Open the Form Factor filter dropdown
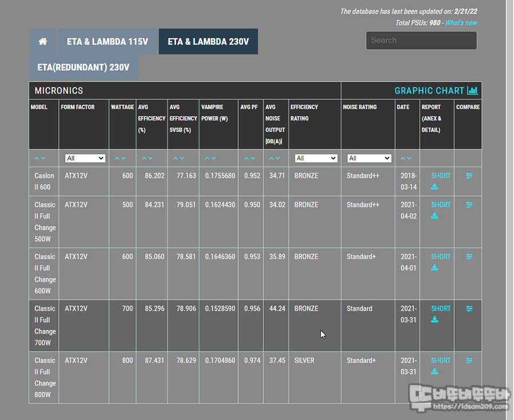This screenshot has width=514, height=420. [x=85, y=158]
